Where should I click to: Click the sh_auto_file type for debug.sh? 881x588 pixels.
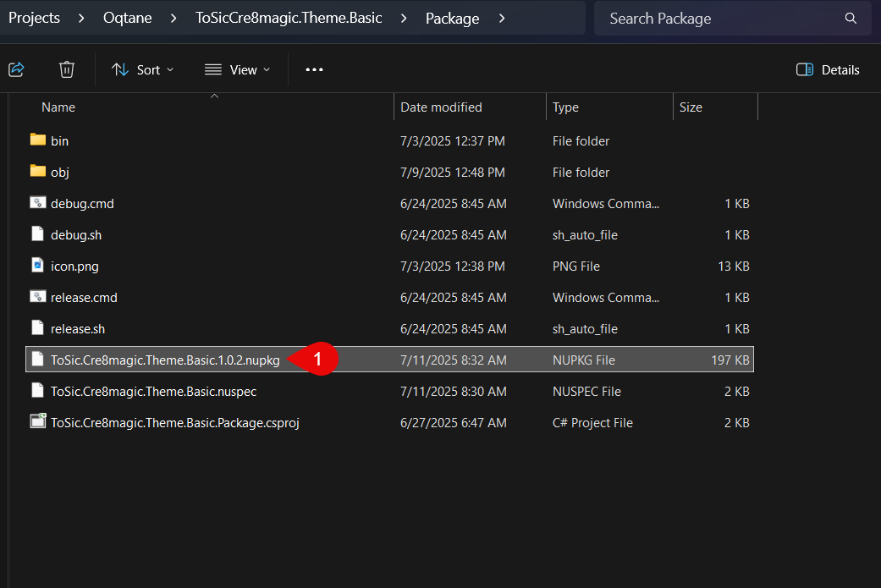coord(584,235)
